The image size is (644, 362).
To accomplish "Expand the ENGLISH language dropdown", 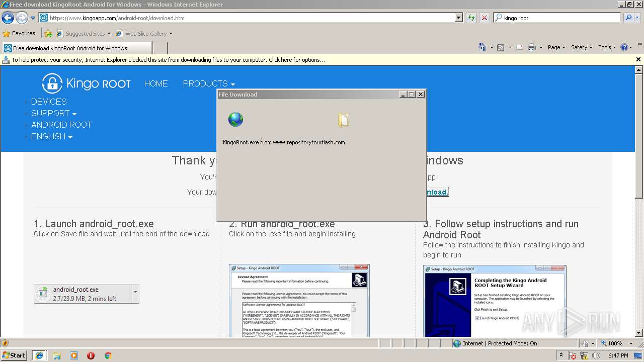I will point(52,136).
